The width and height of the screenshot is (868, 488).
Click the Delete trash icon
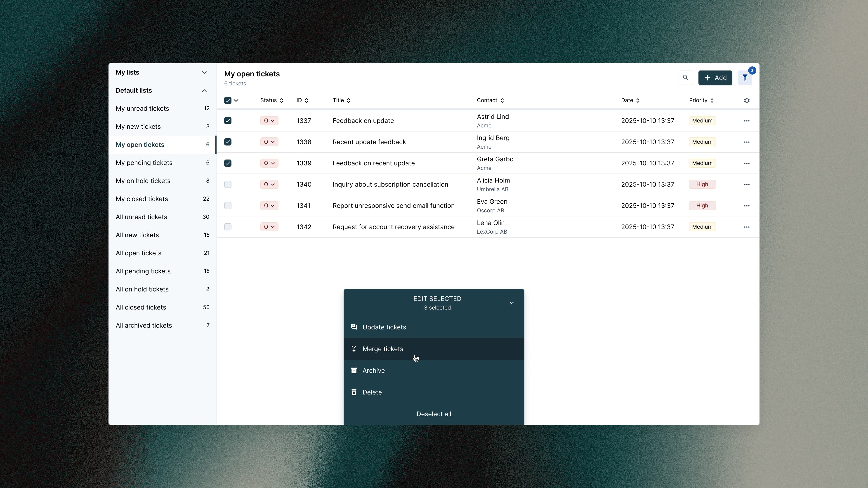pos(354,392)
